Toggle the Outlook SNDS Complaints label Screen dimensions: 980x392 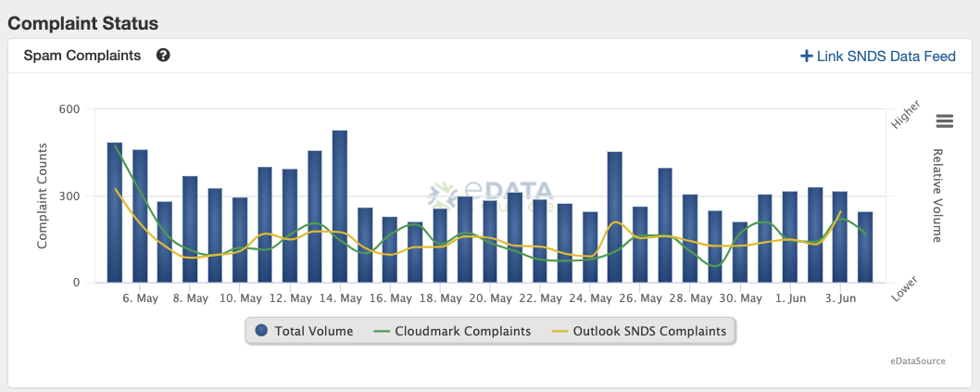[x=649, y=331]
